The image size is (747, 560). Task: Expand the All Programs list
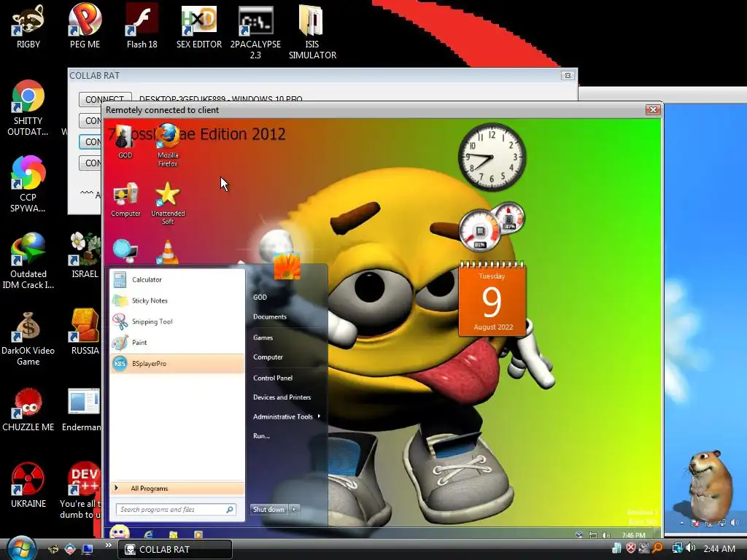177,488
